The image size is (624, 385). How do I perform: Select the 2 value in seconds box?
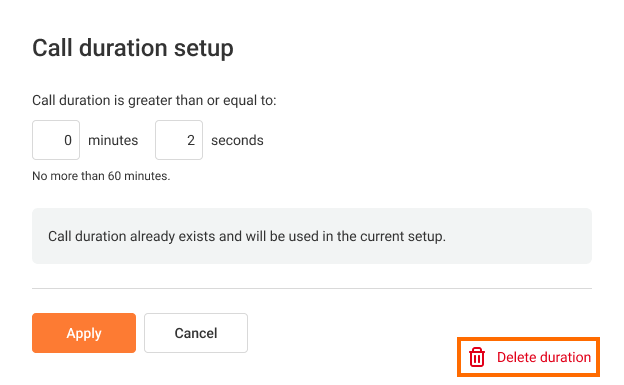pos(191,140)
